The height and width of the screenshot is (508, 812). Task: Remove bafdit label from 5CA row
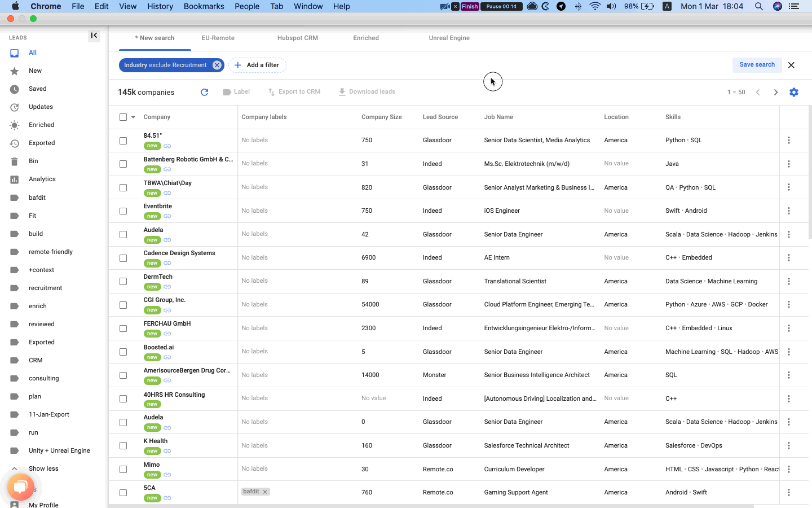[x=266, y=492]
